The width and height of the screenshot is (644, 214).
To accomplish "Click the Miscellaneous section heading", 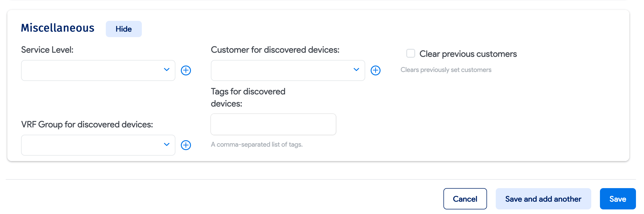I will click(58, 28).
